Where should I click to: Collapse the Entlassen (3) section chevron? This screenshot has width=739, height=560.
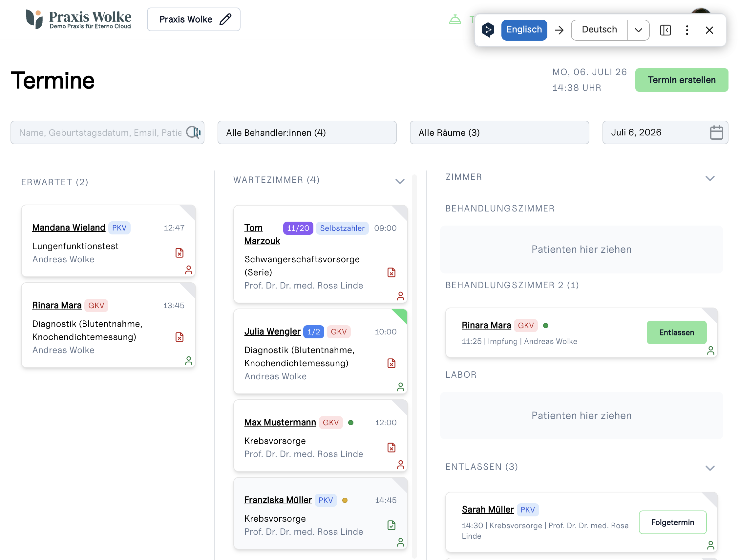tap(710, 468)
